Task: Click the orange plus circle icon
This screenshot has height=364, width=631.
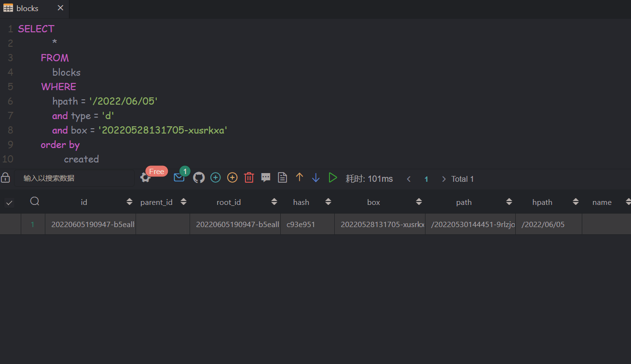Action: 233,178
